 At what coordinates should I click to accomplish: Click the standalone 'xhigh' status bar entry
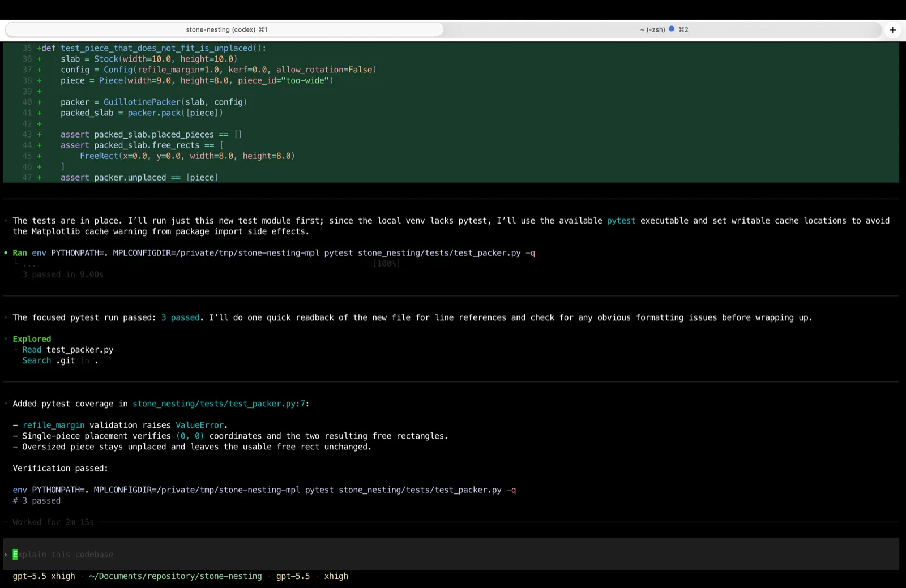(x=336, y=576)
